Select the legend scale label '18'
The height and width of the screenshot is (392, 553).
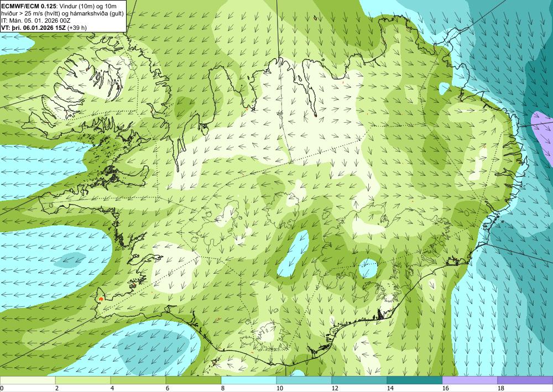click(x=500, y=388)
